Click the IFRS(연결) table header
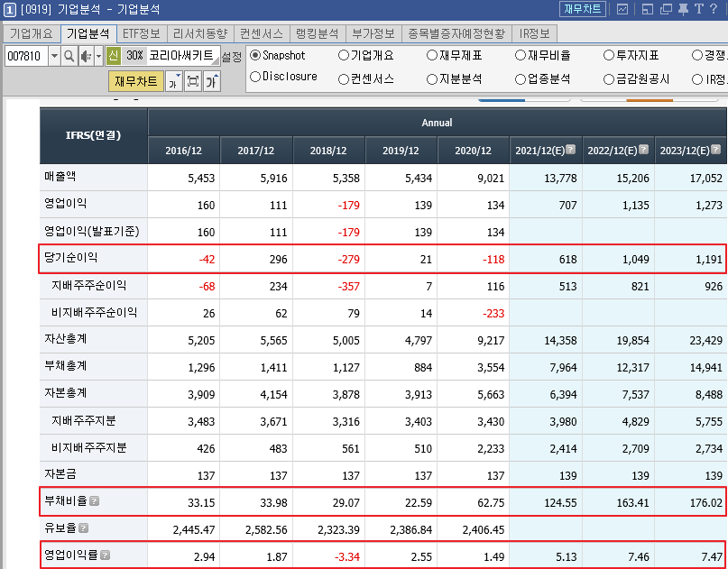 pos(93,135)
